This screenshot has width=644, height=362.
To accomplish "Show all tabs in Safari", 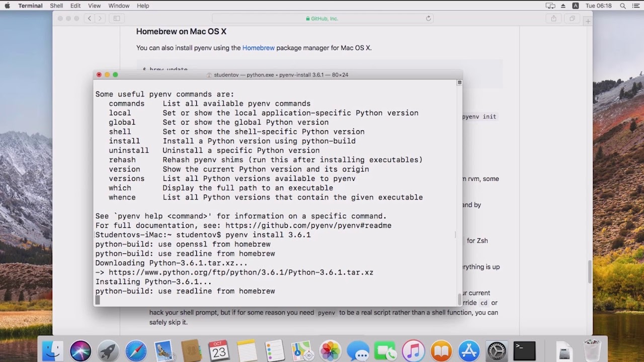I will pos(572,19).
